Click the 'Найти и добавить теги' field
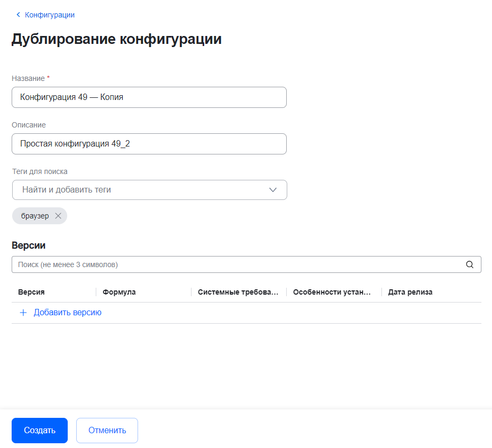Screen dimensions: 492x448 (x=138, y=190)
